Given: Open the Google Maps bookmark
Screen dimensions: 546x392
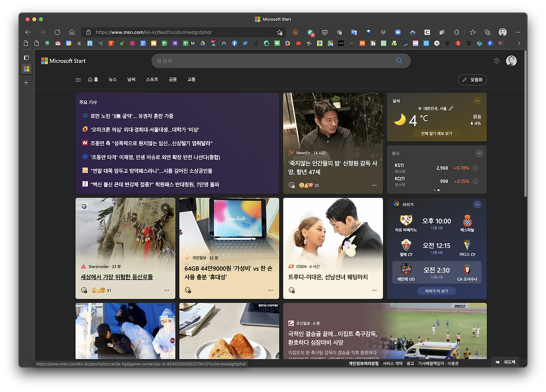Looking at the screenshot, I should tap(330, 43).
